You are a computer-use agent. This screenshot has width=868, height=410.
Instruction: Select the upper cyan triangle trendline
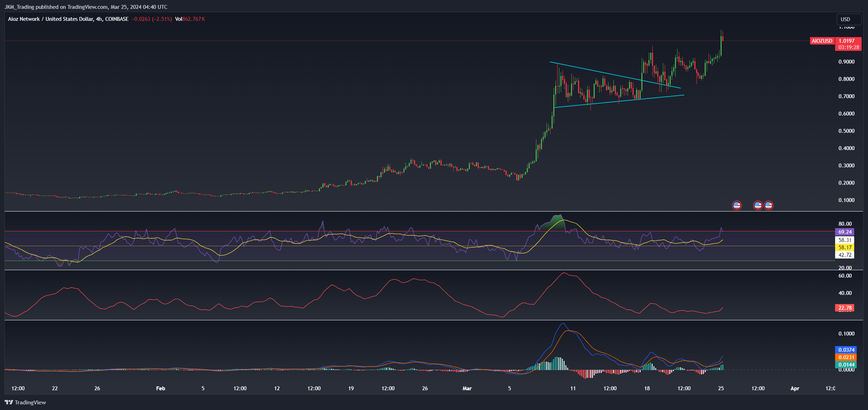point(615,75)
